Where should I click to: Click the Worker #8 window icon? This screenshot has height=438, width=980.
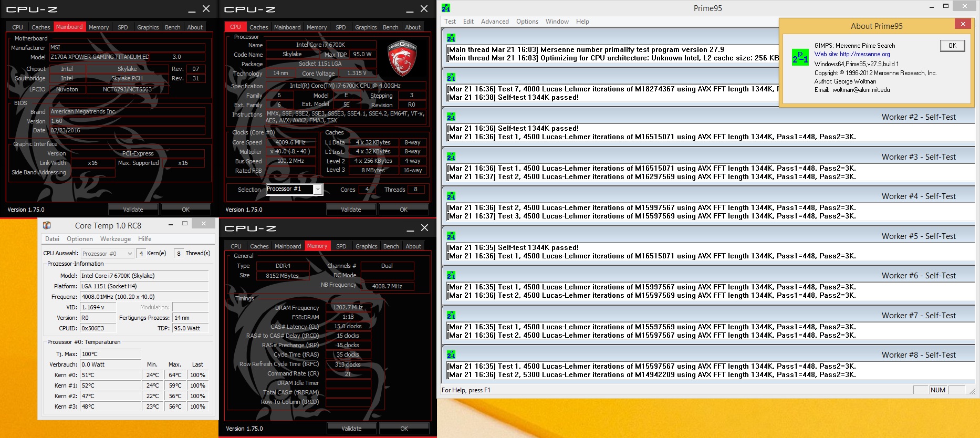click(451, 354)
